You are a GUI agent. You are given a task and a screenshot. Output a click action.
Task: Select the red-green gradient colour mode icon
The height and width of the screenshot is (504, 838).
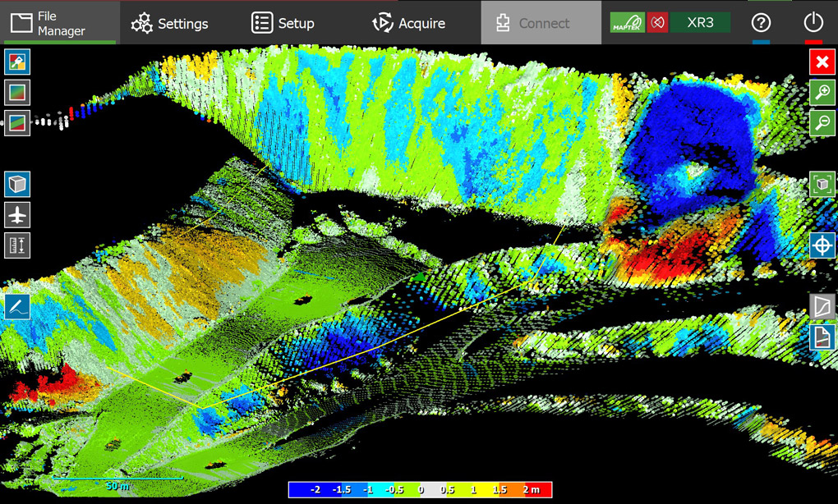click(17, 93)
